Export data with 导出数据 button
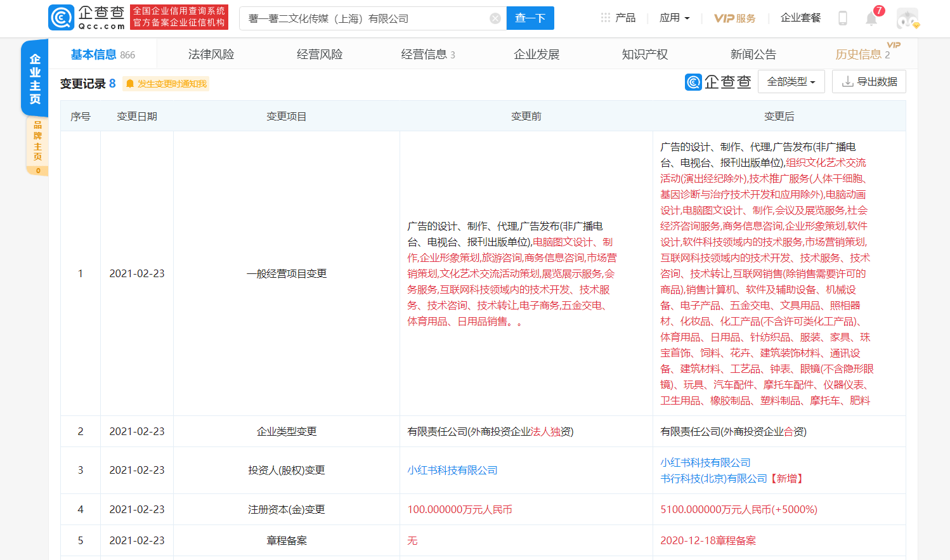 pyautogui.click(x=869, y=82)
